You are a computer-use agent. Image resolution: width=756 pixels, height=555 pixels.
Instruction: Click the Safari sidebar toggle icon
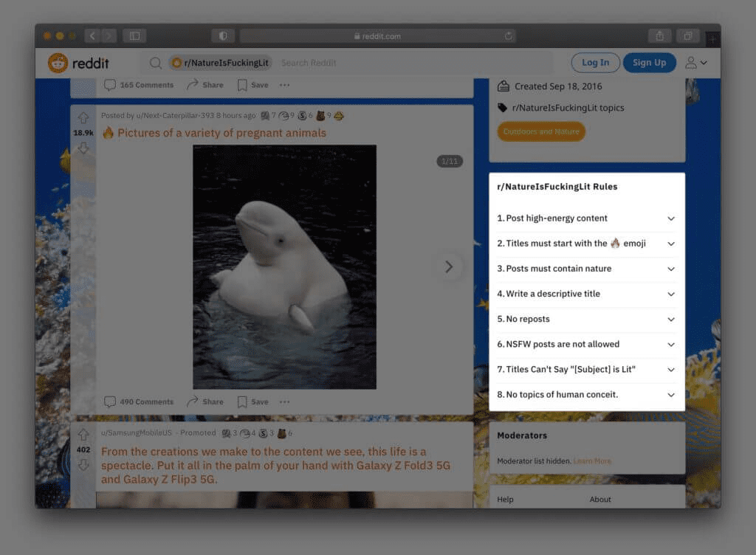click(x=134, y=35)
